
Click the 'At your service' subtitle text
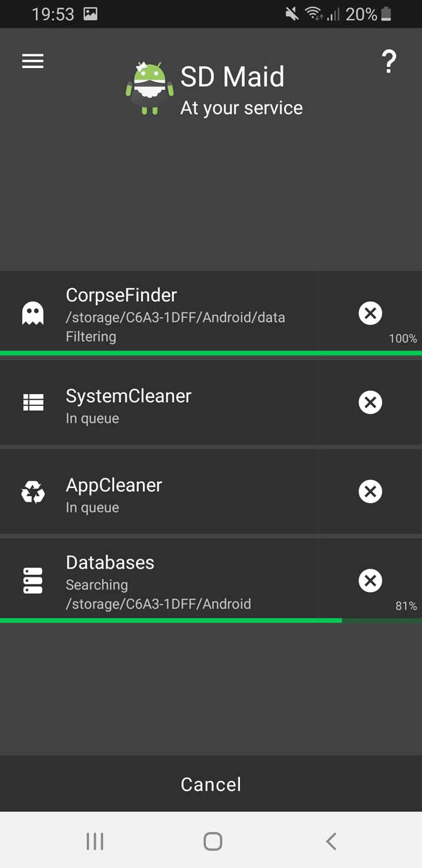click(241, 107)
